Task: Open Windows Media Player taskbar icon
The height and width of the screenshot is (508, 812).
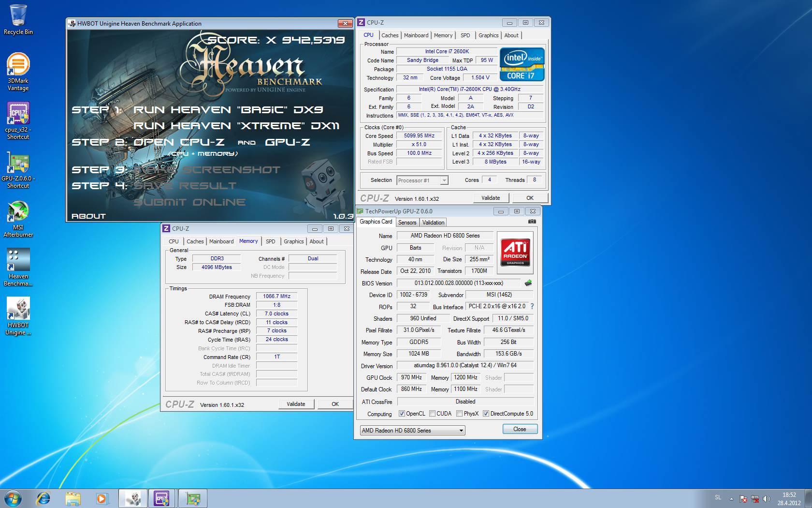Action: pos(101,498)
